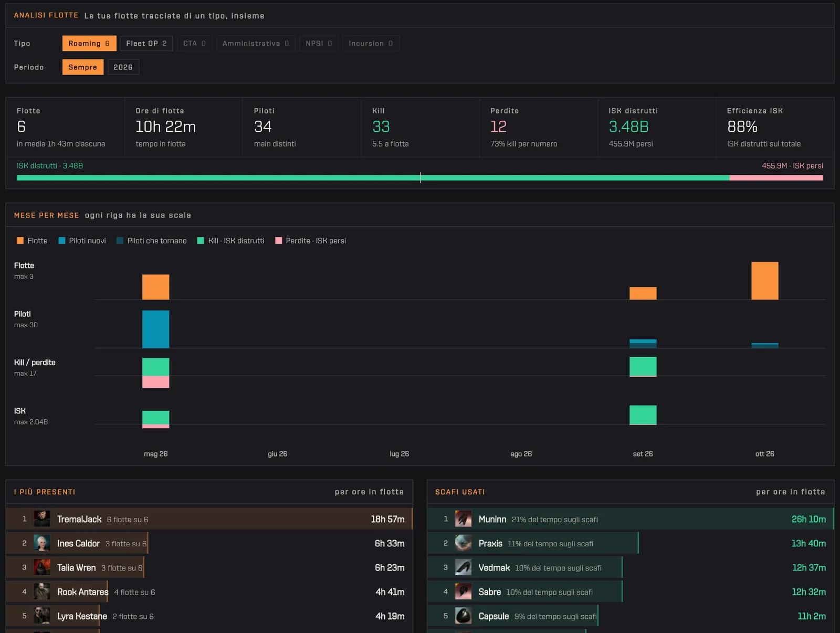Choose the CTA fleet type filter
Viewport: 840px width, 633px height.
tap(194, 44)
